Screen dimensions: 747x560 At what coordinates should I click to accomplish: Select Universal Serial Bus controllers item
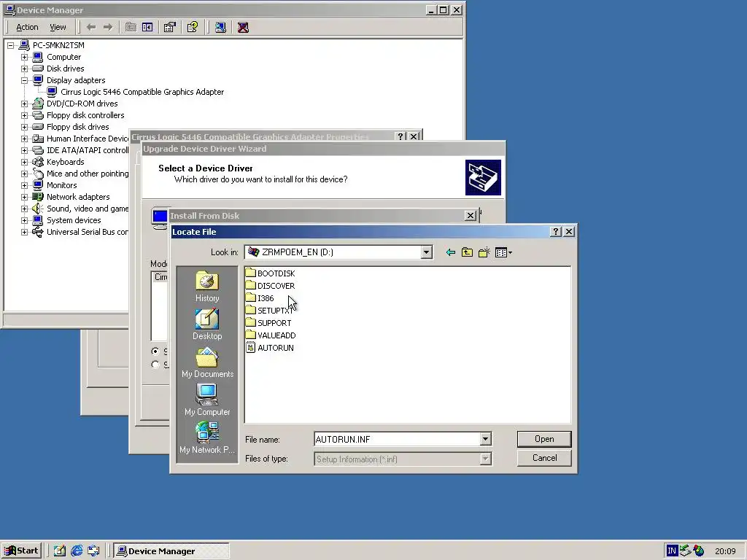click(x=88, y=232)
